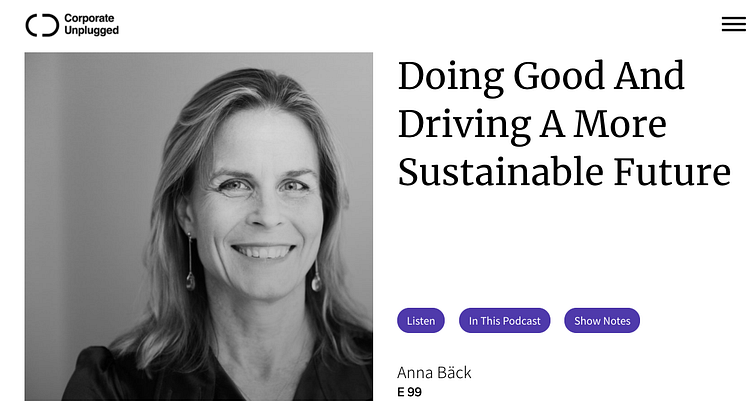Click the episode number E 99
The width and height of the screenshot is (746, 419).
[x=409, y=392]
